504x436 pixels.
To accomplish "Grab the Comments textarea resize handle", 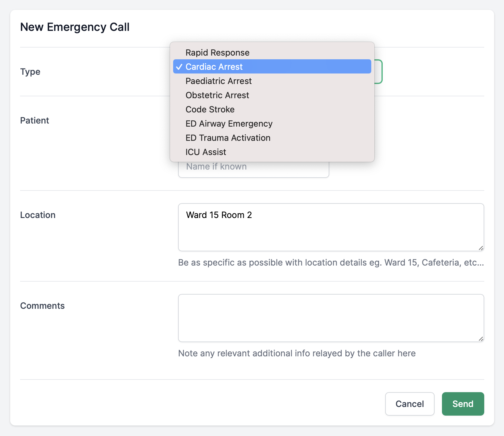I will 481,339.
